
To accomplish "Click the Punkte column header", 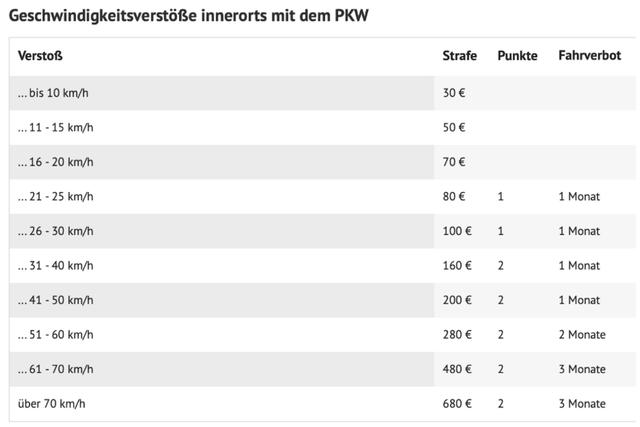I will (517, 55).
